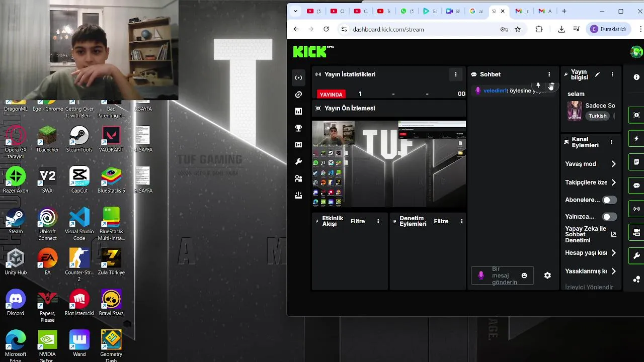The image size is (644, 362).
Task: Open Yayın İstatistikleri three-dot menu
Action: point(455,74)
